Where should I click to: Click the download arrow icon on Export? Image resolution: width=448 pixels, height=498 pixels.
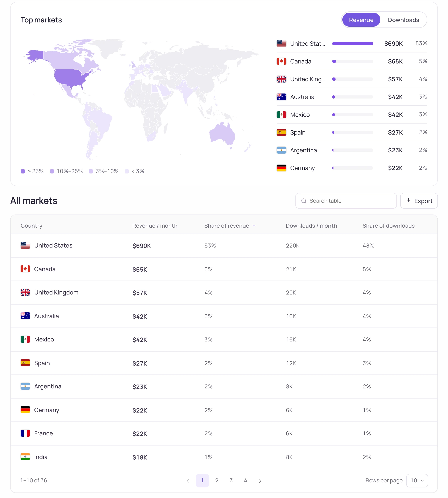(x=408, y=201)
